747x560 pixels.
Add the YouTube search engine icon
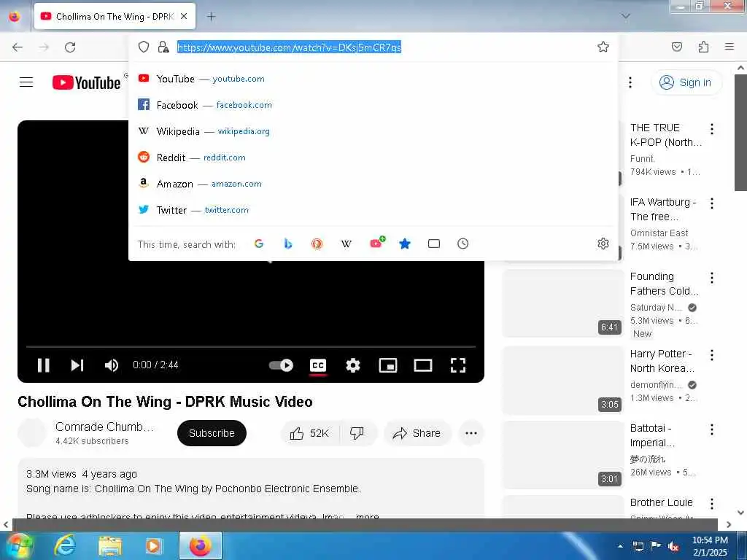point(377,244)
